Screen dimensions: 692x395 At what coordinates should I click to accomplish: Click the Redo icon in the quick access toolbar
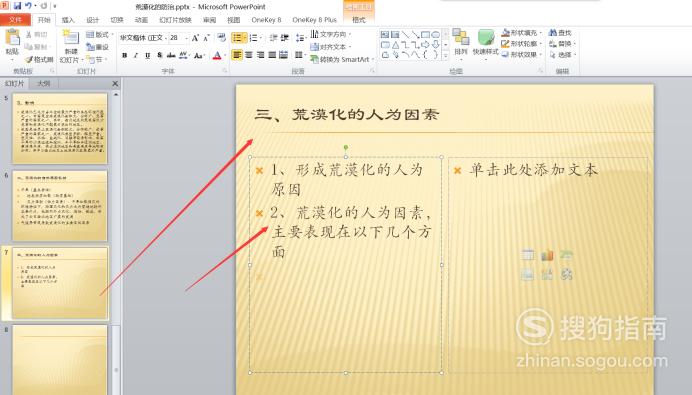pos(44,6)
